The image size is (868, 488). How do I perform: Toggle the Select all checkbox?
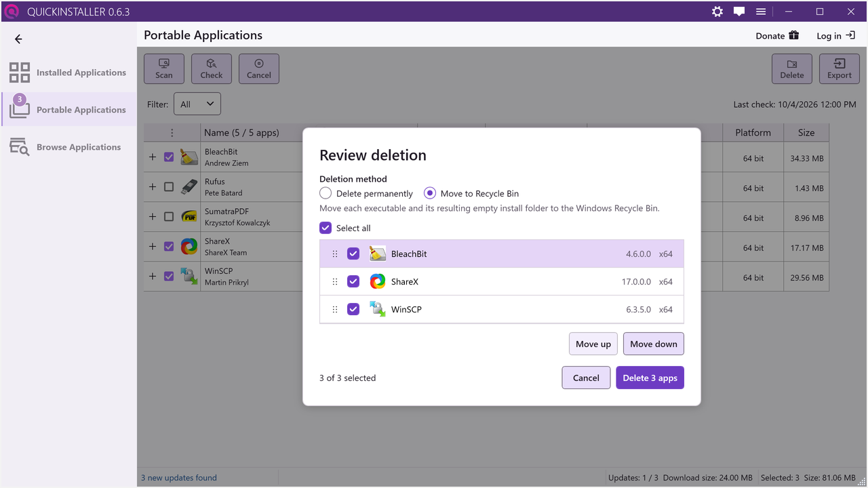[x=325, y=228]
